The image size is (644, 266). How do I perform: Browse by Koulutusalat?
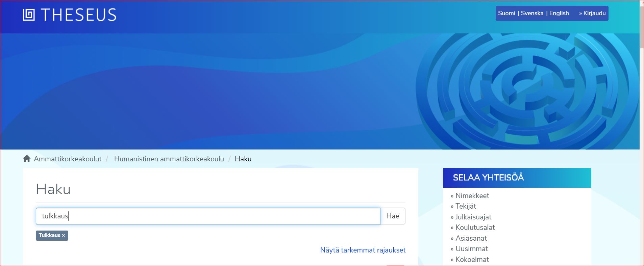coord(475,227)
